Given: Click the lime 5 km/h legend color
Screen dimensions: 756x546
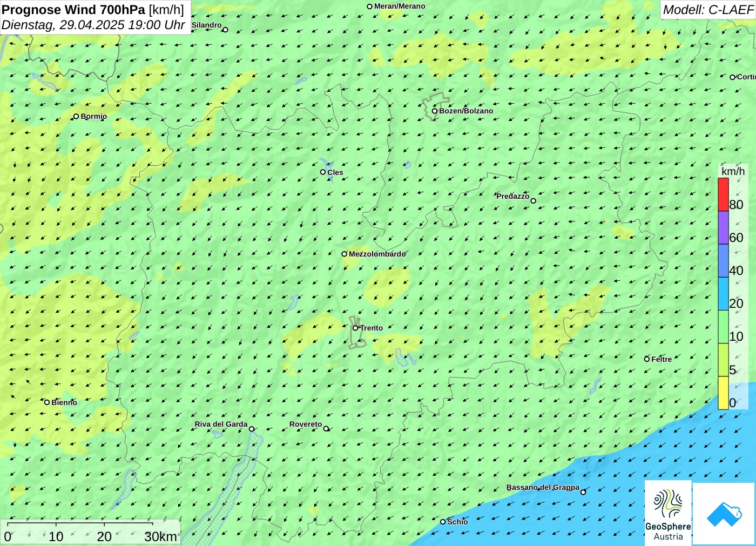Looking at the screenshot, I should [x=723, y=360].
